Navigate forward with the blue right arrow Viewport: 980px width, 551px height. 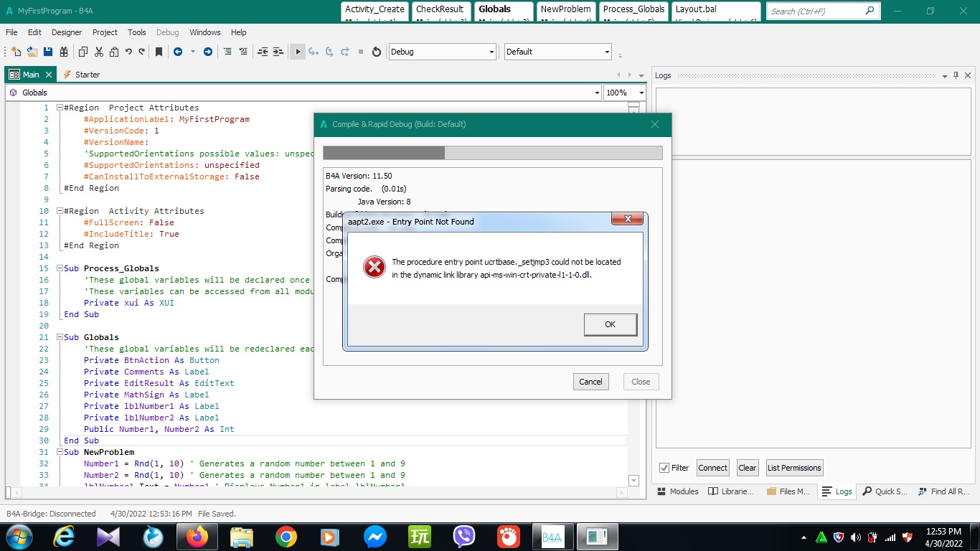point(208,52)
